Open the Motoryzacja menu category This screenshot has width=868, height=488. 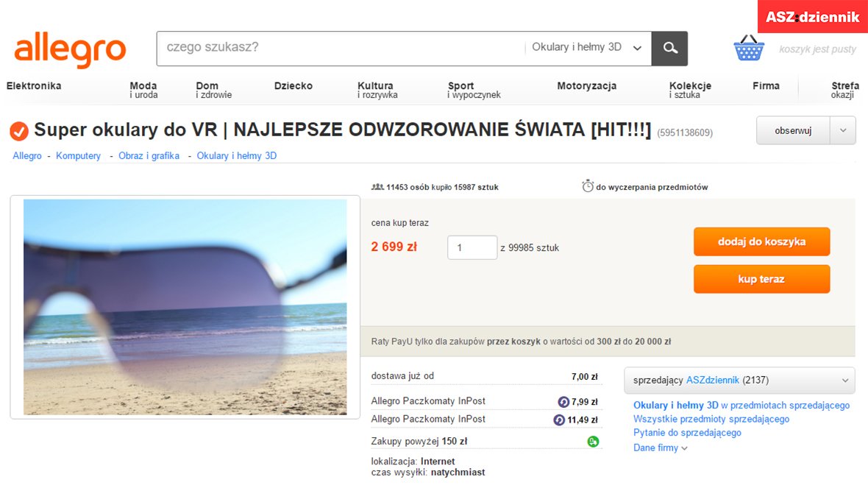586,86
